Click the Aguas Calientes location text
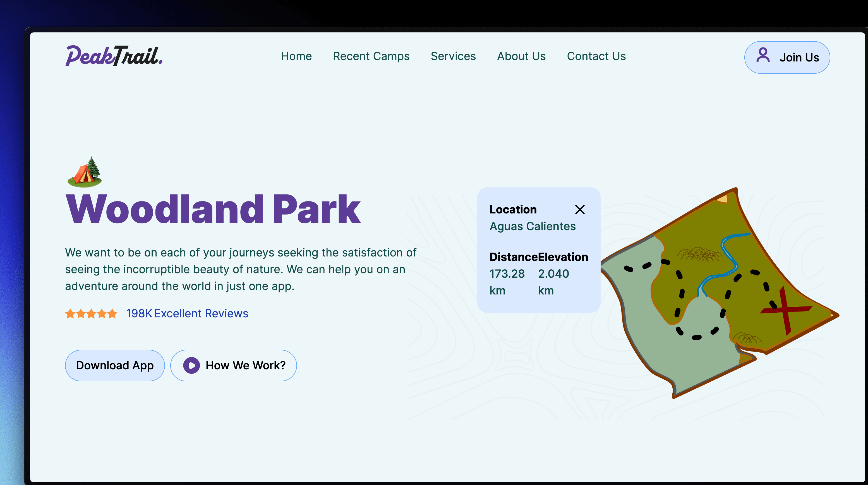868x485 pixels. [x=532, y=226]
